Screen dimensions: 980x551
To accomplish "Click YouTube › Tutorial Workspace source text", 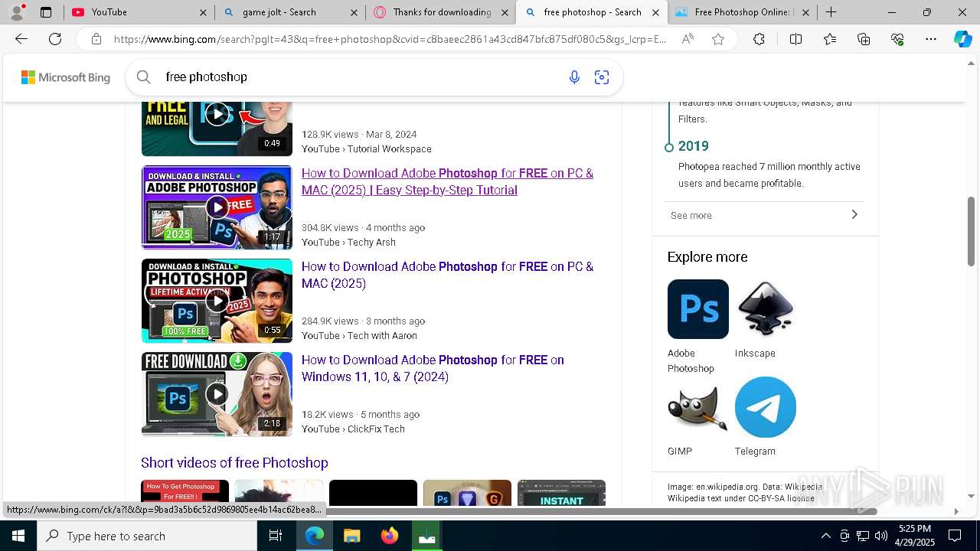I will click(x=367, y=148).
